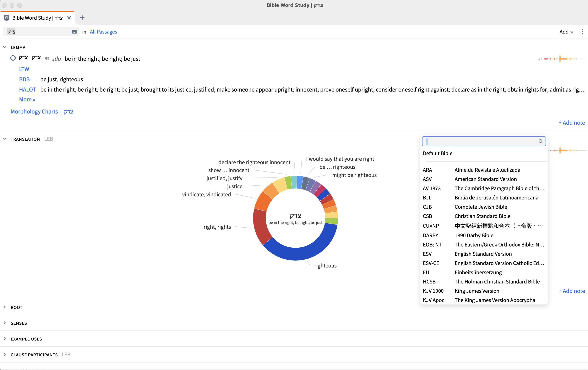Click the More » link
This screenshot has width=588, height=370.
point(27,99)
